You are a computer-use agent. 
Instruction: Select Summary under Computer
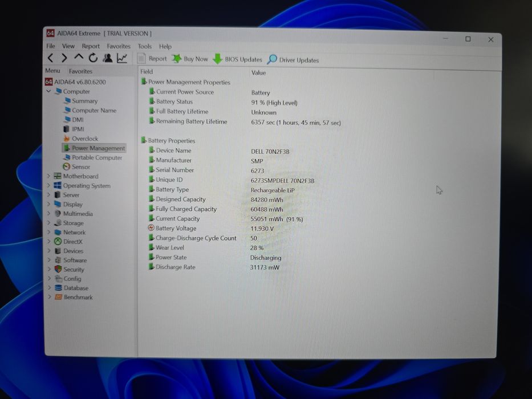[81, 101]
